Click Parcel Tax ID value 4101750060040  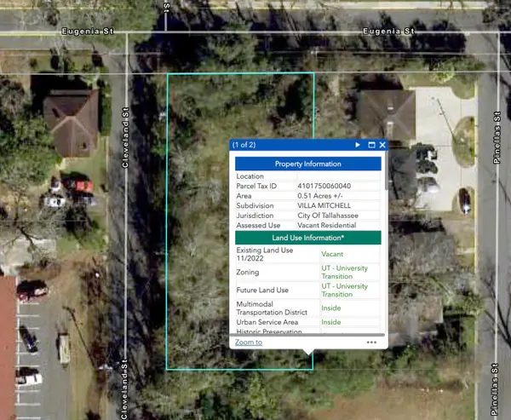pyautogui.click(x=324, y=186)
